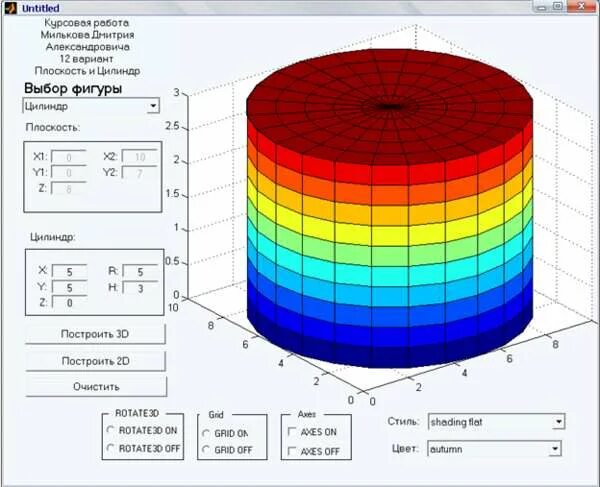Click the Очистить button

coord(96,386)
